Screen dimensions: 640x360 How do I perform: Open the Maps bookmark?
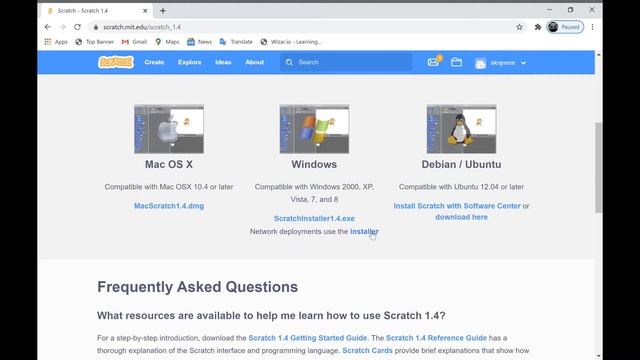click(167, 42)
